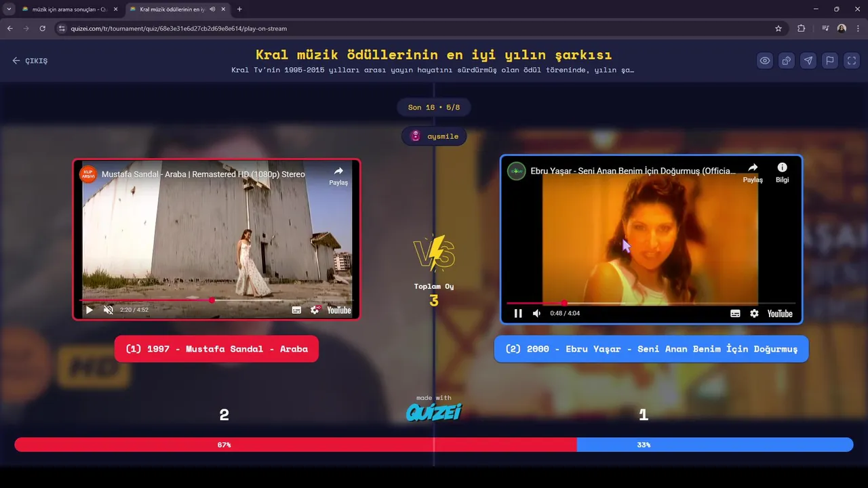Click YouTube logo on Araba video
Viewport: 868px width, 488px height.
point(339,310)
